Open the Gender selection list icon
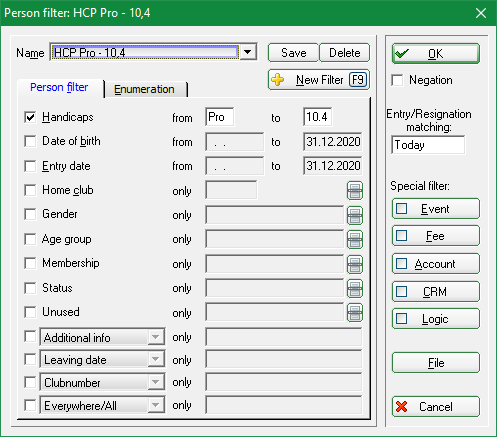 coord(355,215)
